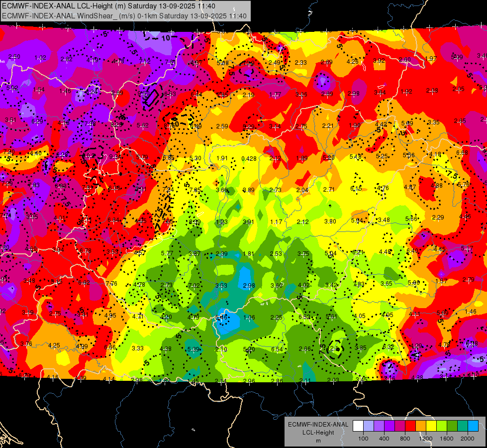Click the map value 4.76
This screenshot has height=448, width=487.
383,188
